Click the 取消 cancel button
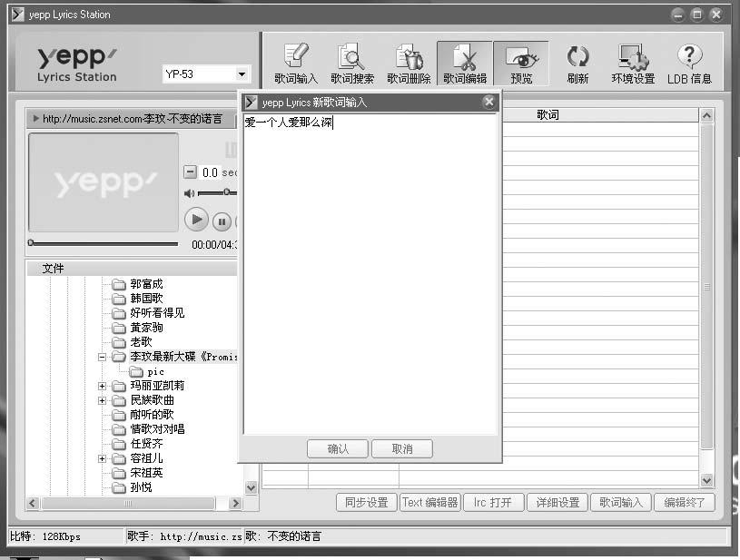This screenshot has height=560, width=740. pos(402,448)
